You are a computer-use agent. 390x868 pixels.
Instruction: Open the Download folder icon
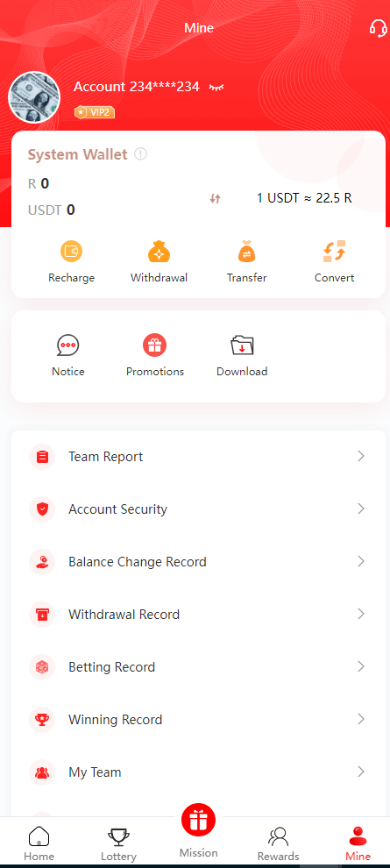pos(242,346)
